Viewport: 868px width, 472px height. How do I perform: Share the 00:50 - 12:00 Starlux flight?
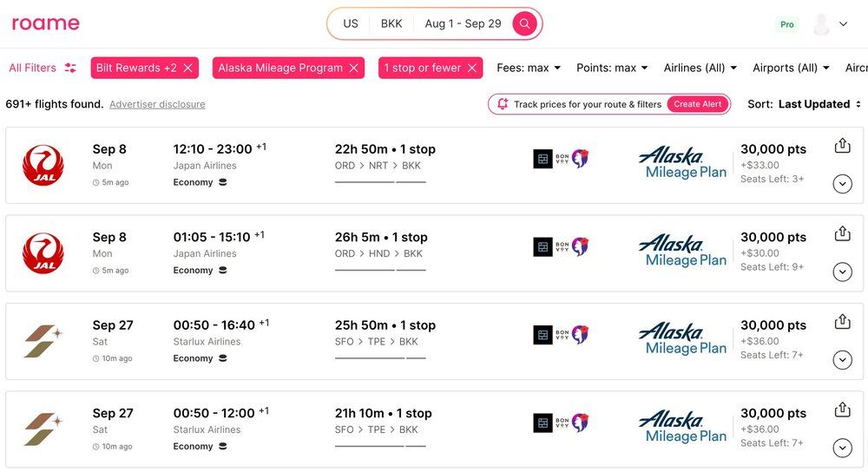[841, 410]
